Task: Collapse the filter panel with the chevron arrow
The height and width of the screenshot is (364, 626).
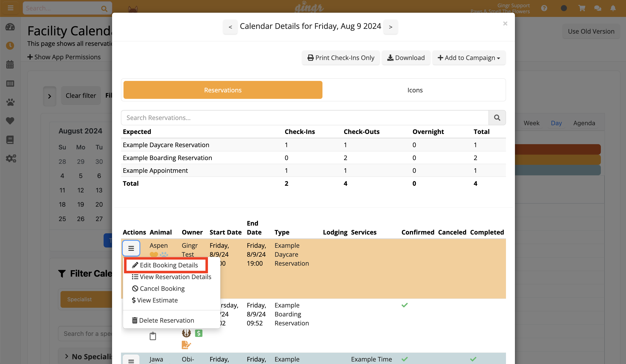Action: 50,96
